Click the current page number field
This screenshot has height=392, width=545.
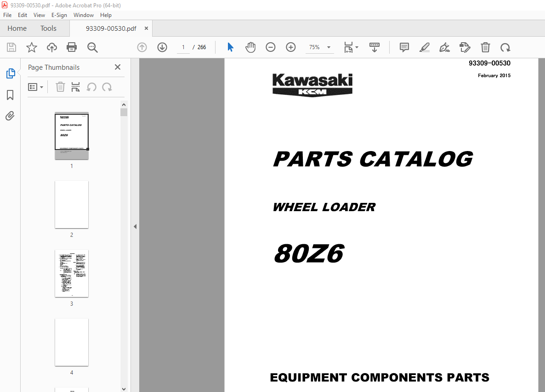point(183,47)
